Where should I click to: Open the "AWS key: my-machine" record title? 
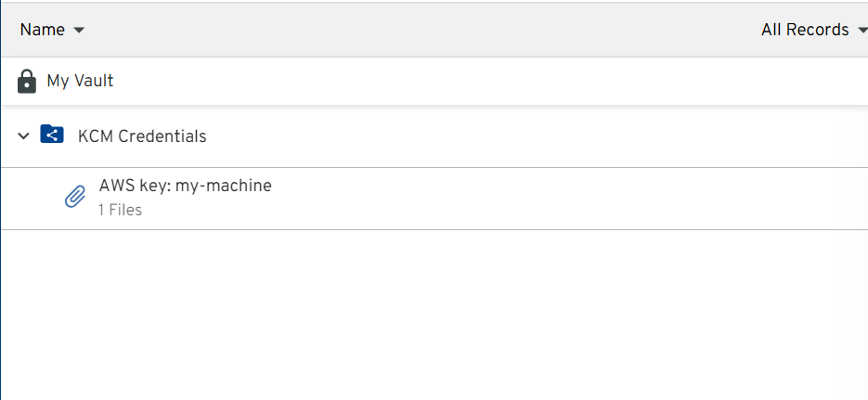click(x=185, y=186)
